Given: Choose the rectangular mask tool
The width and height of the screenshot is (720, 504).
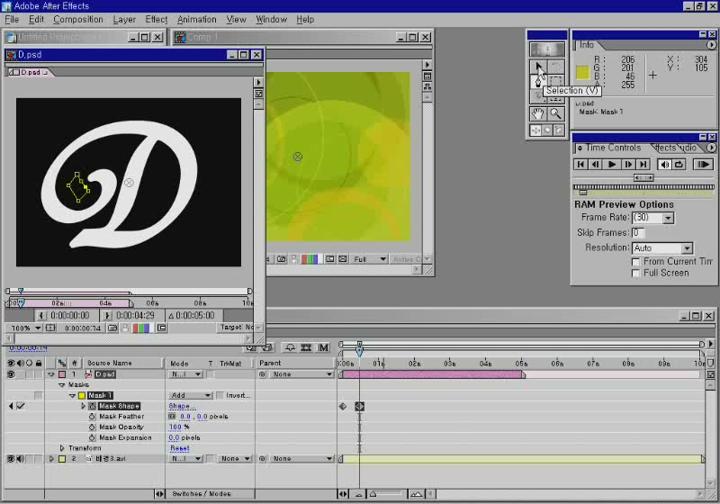Looking at the screenshot, I should [x=556, y=82].
